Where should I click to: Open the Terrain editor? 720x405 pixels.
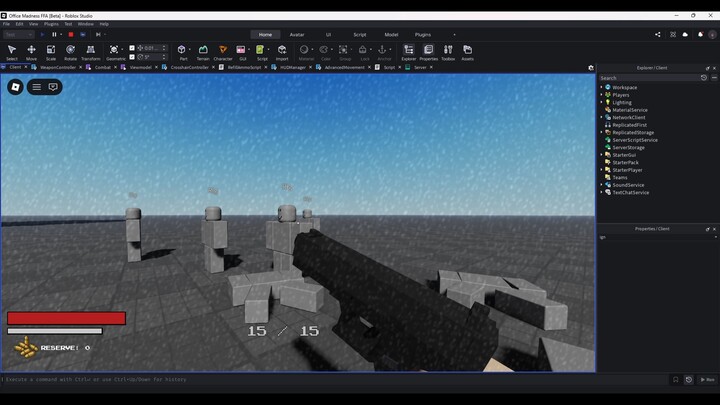point(203,52)
